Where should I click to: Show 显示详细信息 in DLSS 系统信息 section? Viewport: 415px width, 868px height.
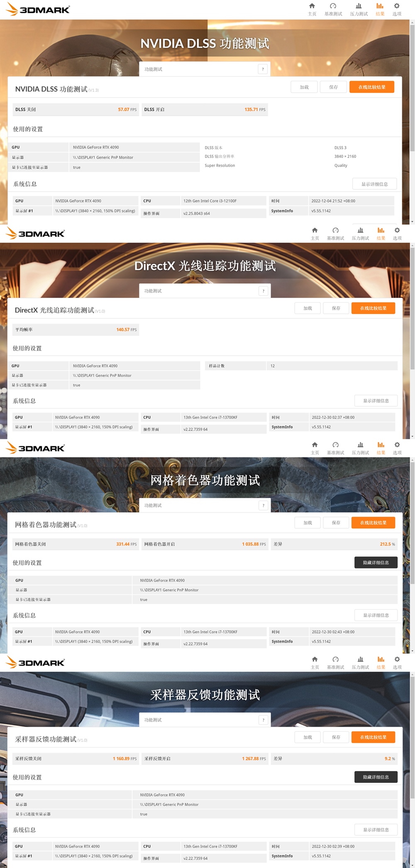374,184
